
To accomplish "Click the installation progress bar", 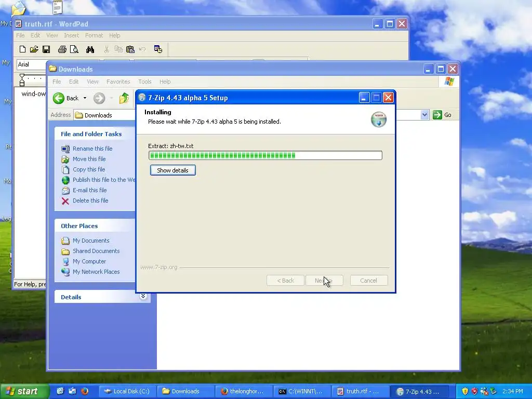I will pyautogui.click(x=265, y=155).
